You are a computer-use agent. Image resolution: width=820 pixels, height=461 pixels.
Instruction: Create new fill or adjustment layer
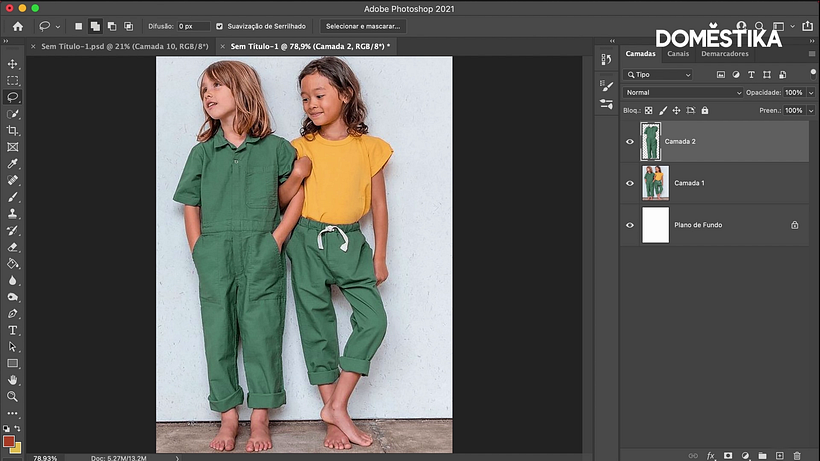coord(745,456)
